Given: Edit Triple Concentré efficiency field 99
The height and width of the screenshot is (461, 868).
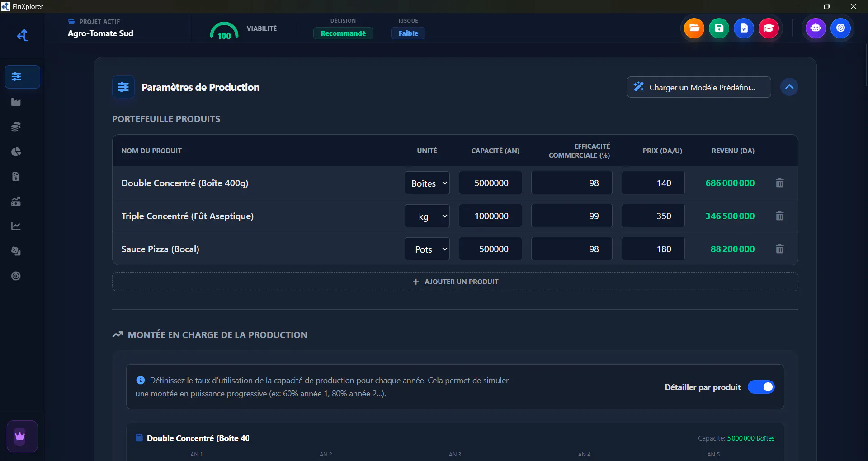Looking at the screenshot, I should point(572,216).
